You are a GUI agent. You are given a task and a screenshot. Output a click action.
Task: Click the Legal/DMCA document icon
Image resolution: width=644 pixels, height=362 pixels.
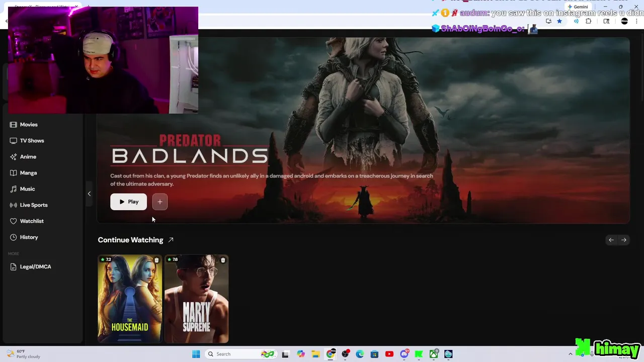14,267
